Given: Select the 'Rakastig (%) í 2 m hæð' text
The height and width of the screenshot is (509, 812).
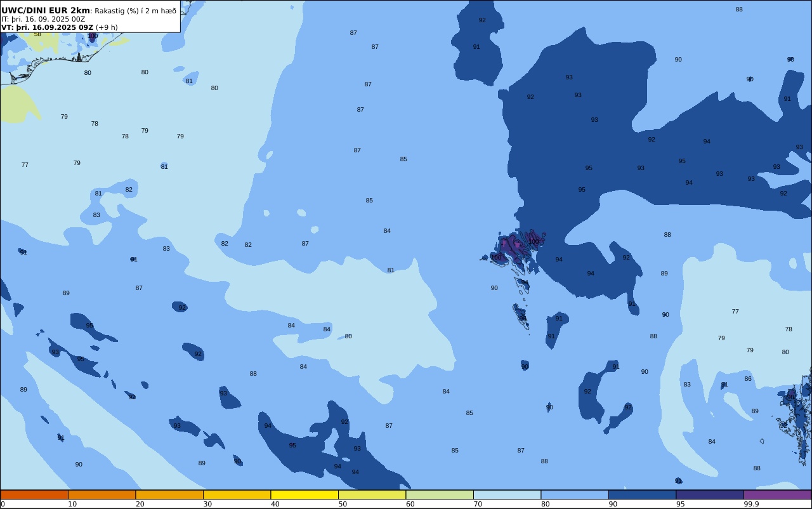Looking at the screenshot, I should (136, 11).
